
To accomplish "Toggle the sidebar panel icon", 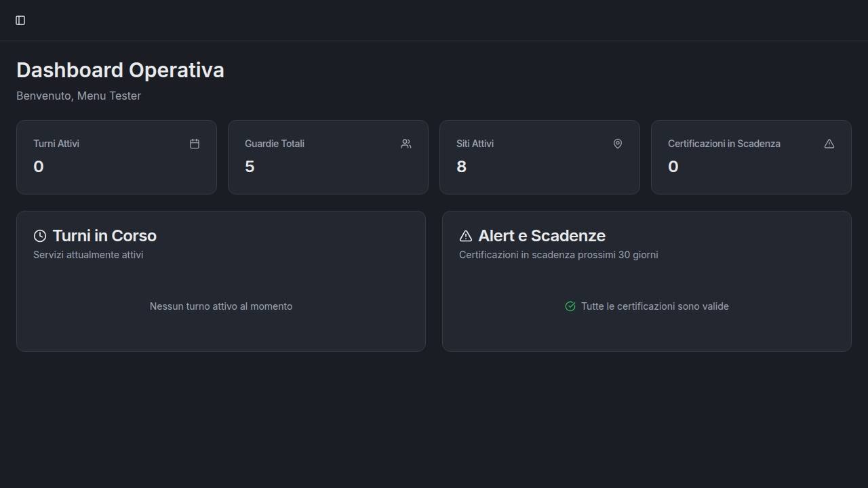I will pos(20,20).
